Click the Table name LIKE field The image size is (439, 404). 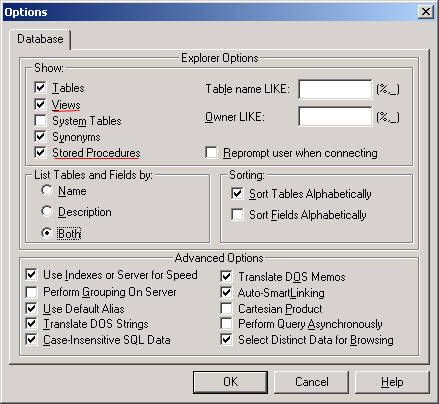[x=335, y=89]
